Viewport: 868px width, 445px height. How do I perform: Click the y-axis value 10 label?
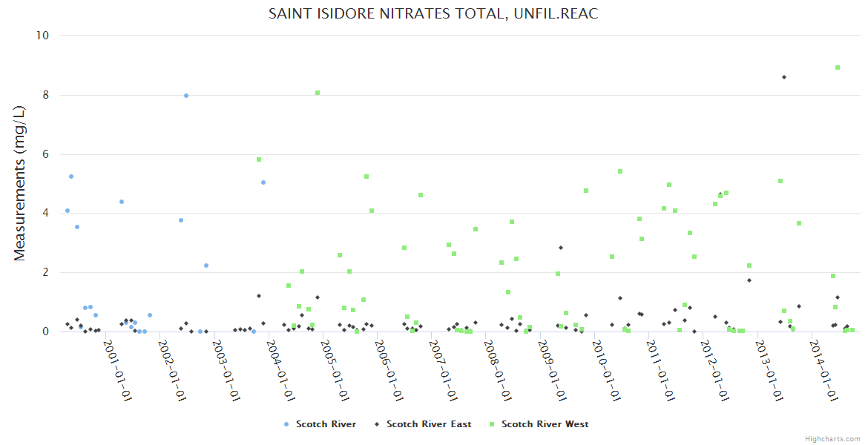pyautogui.click(x=42, y=36)
